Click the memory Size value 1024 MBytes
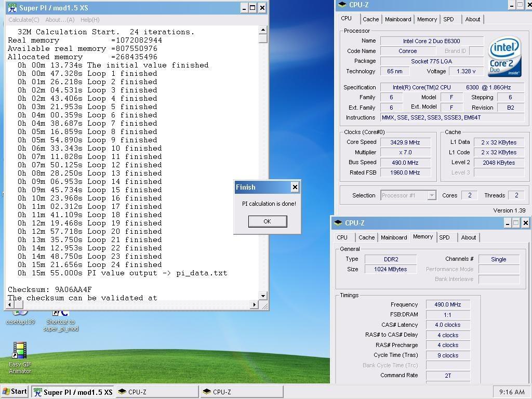Viewport: 532px width, 399px height. pos(391,269)
